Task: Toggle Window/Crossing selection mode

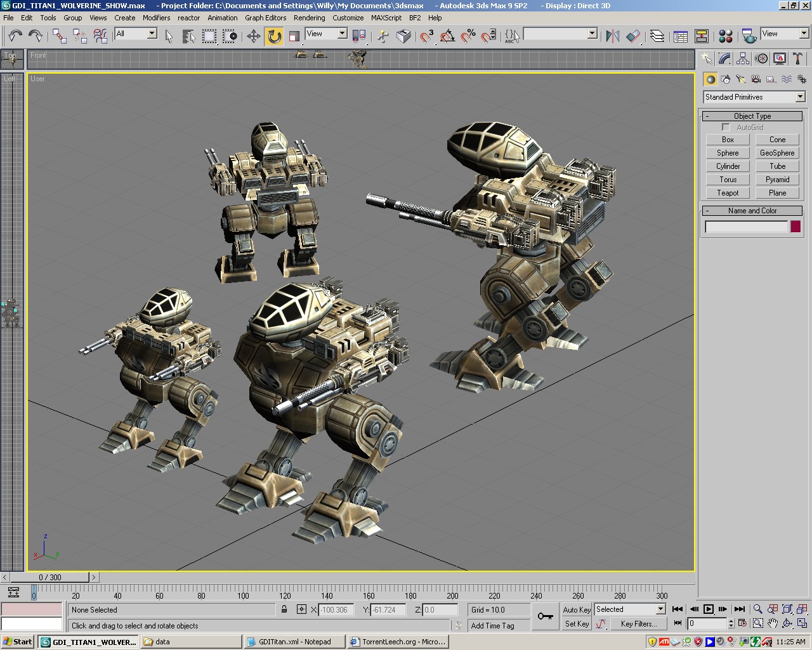Action: pos(230,36)
